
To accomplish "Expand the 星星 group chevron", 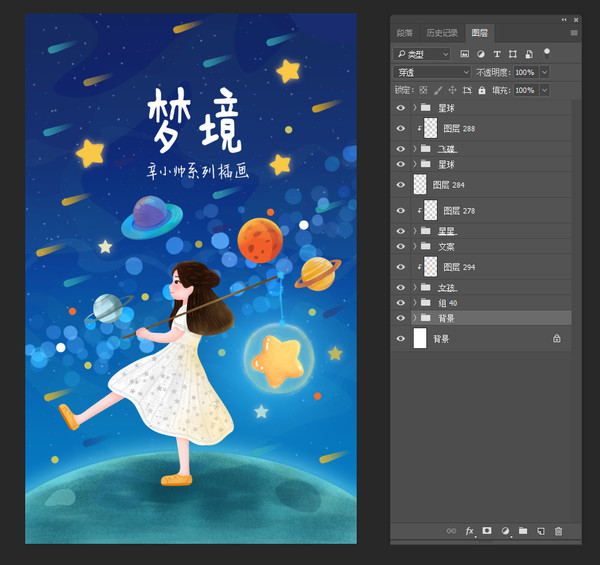I will pyautogui.click(x=415, y=231).
